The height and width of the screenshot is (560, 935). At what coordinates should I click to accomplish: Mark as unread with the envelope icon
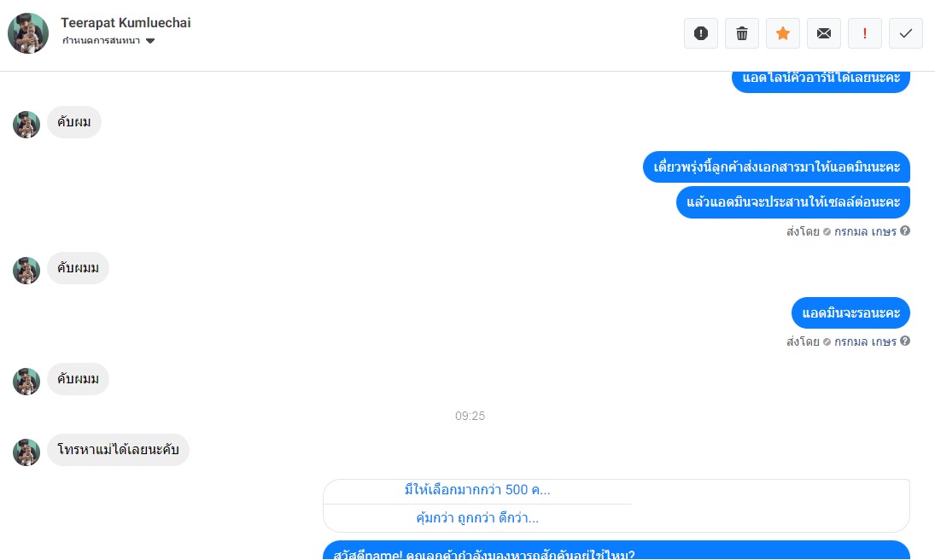(x=823, y=33)
